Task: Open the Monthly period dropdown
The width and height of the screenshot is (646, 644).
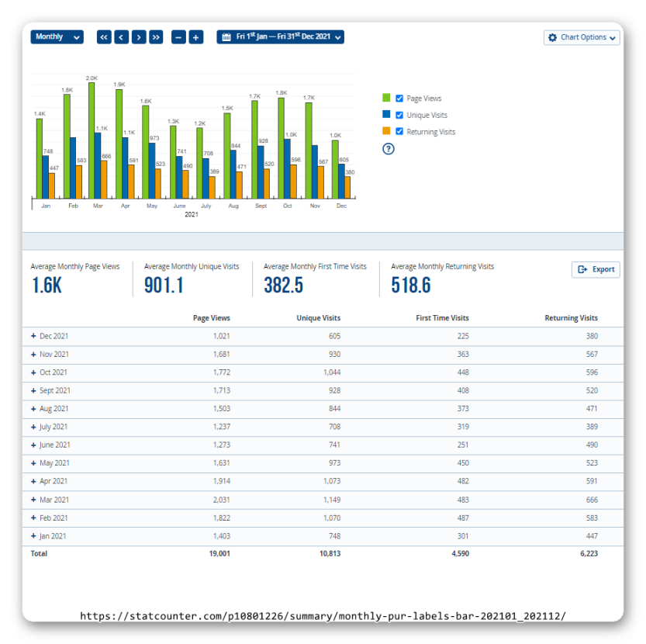Action: click(x=57, y=37)
